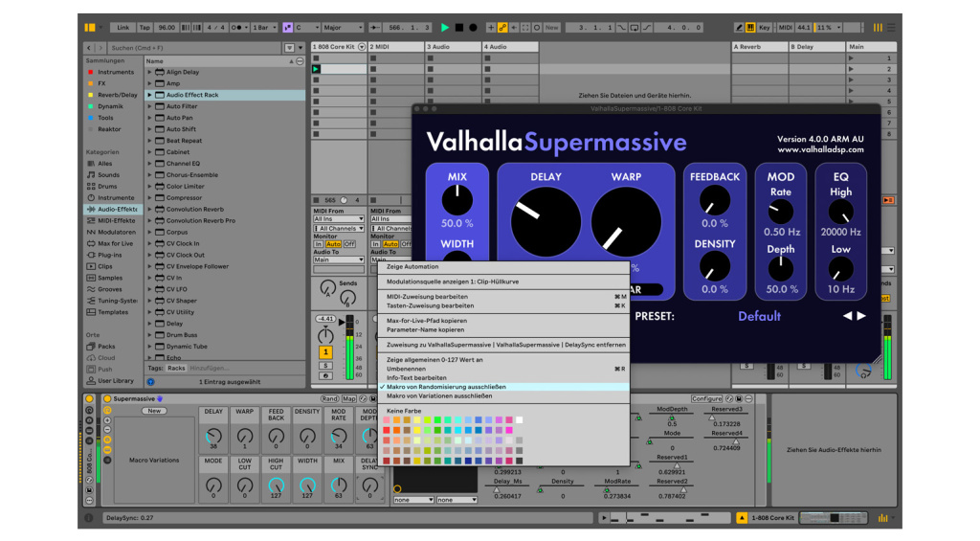Viewport: 980px width, 541px height.
Task: Toggle the metronome button
Action: pyautogui.click(x=237, y=28)
